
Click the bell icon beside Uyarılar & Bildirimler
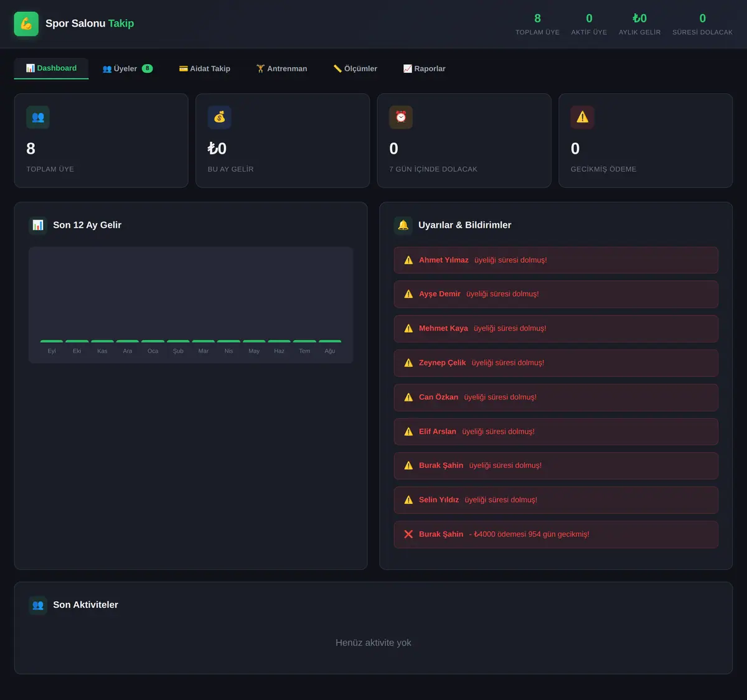pos(403,225)
